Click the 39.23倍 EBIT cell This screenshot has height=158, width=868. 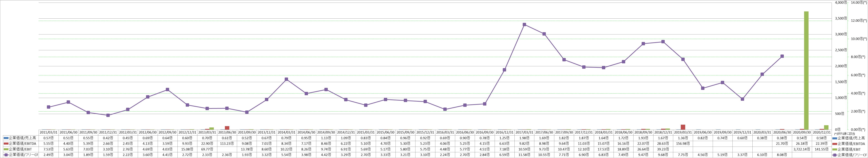tap(663, 149)
